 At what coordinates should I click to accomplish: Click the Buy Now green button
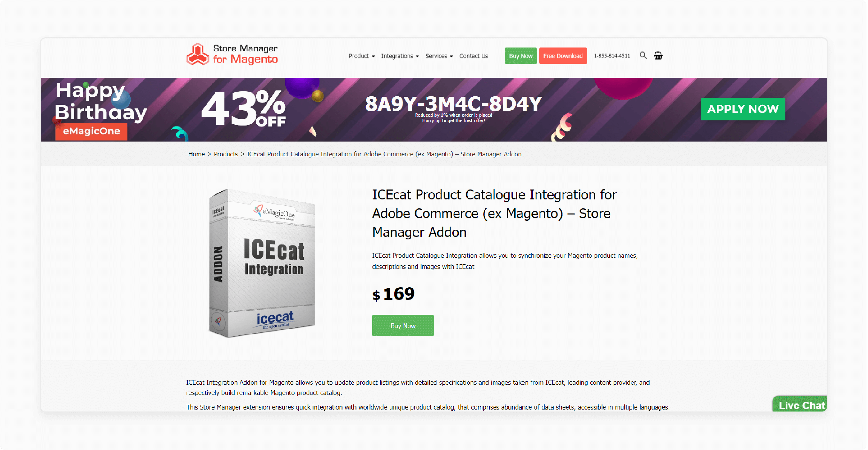[x=403, y=325]
